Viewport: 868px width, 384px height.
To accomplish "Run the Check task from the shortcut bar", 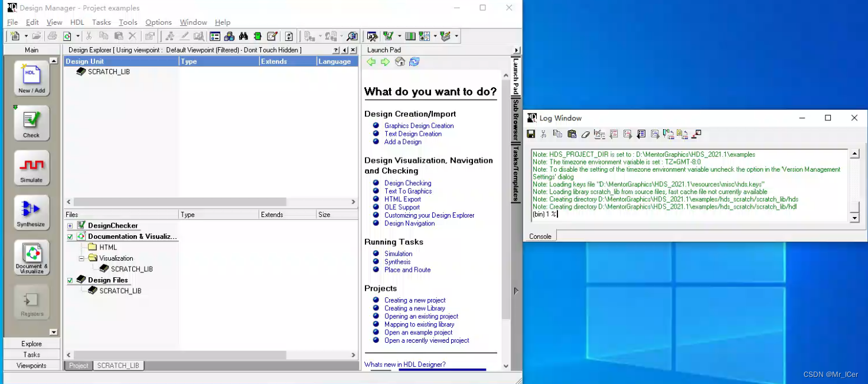I will click(32, 123).
